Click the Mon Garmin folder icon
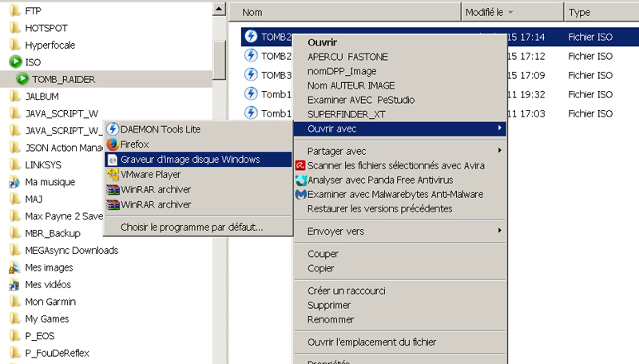This screenshot has width=639, height=364. (x=14, y=302)
